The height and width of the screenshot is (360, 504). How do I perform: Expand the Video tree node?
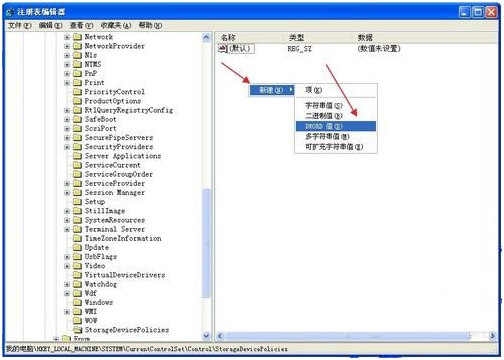[x=67, y=266]
